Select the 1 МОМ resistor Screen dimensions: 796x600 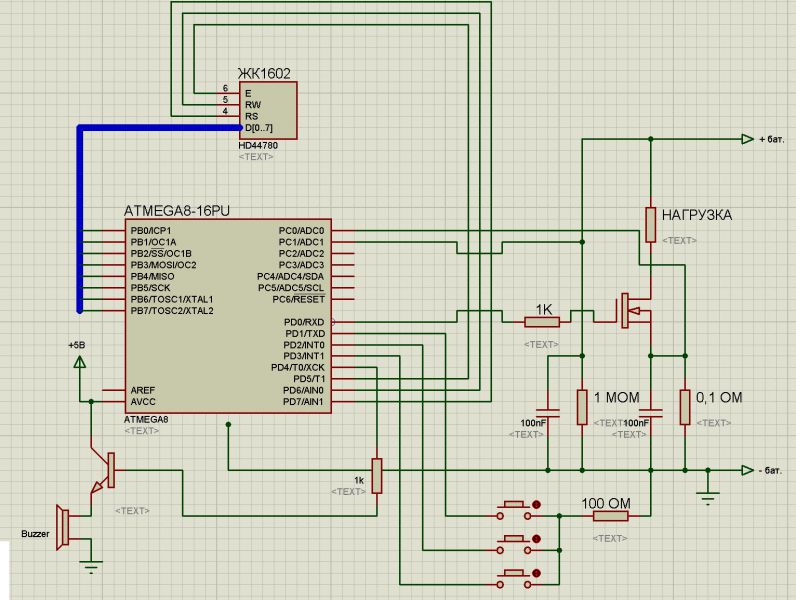[582, 407]
